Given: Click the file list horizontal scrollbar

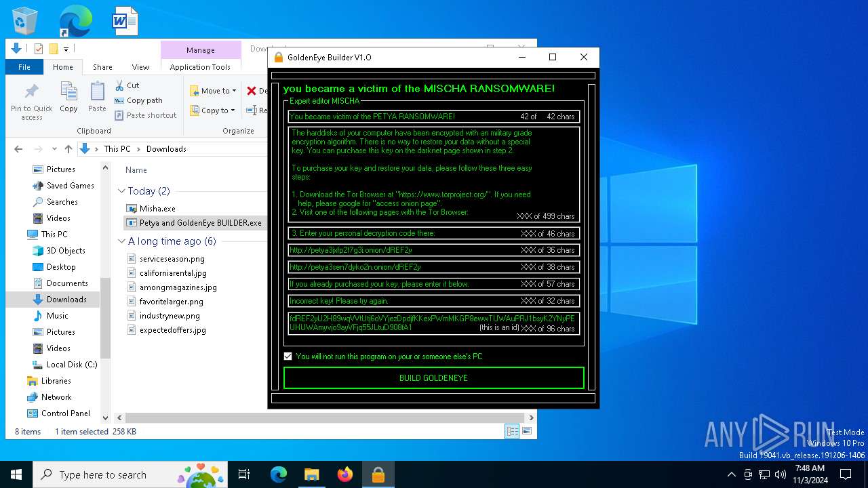Looking at the screenshot, I should [x=325, y=418].
